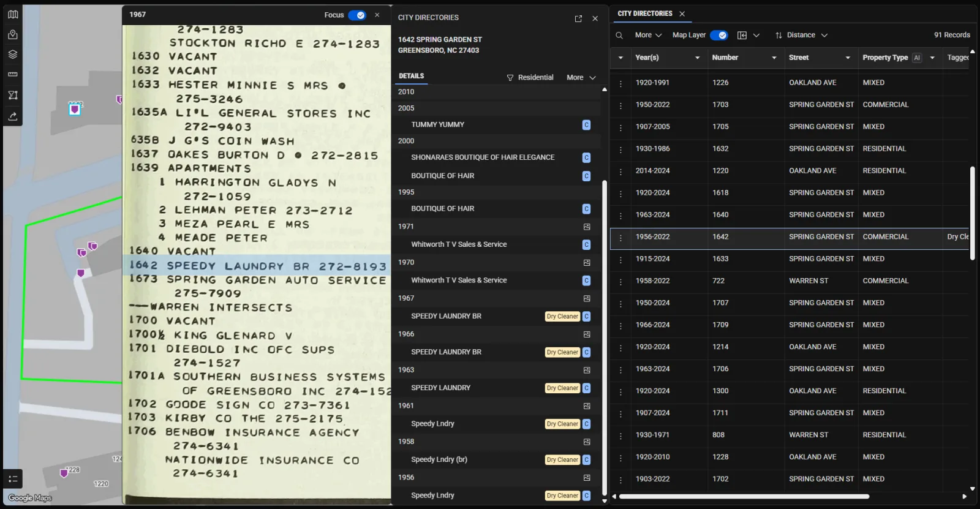980x509 pixels.
Task: Click Dry Cleaner tag on 1963 SPEEDY LAUNDRY
Action: [562, 388]
